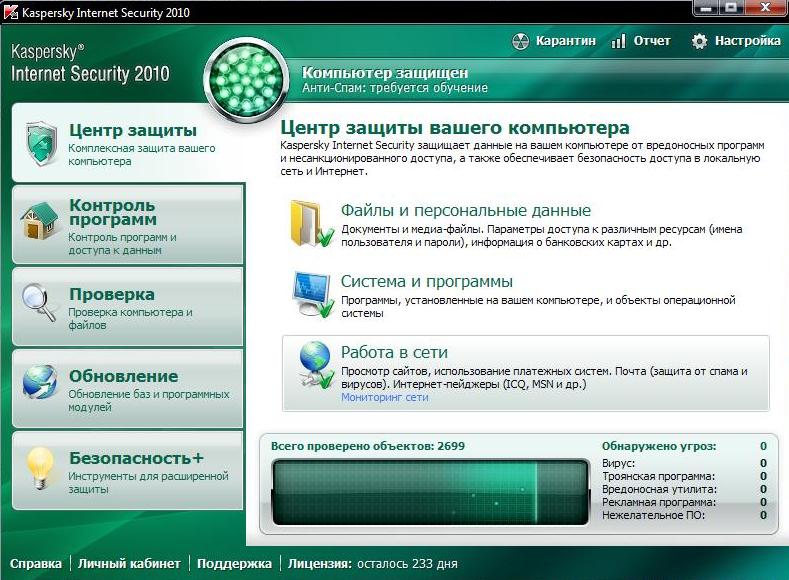Screen dimensions: 789x580
Task: Click the Вредоносная утилита: row
Action: (684, 489)
